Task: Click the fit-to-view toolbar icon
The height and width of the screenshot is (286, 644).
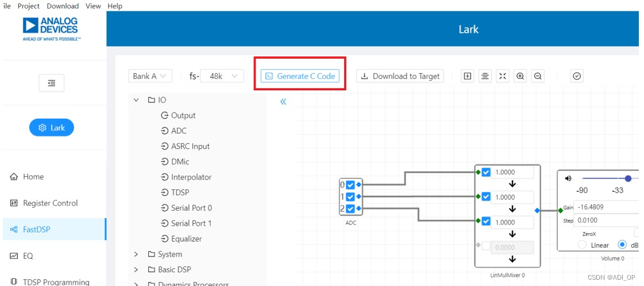Action: point(503,76)
